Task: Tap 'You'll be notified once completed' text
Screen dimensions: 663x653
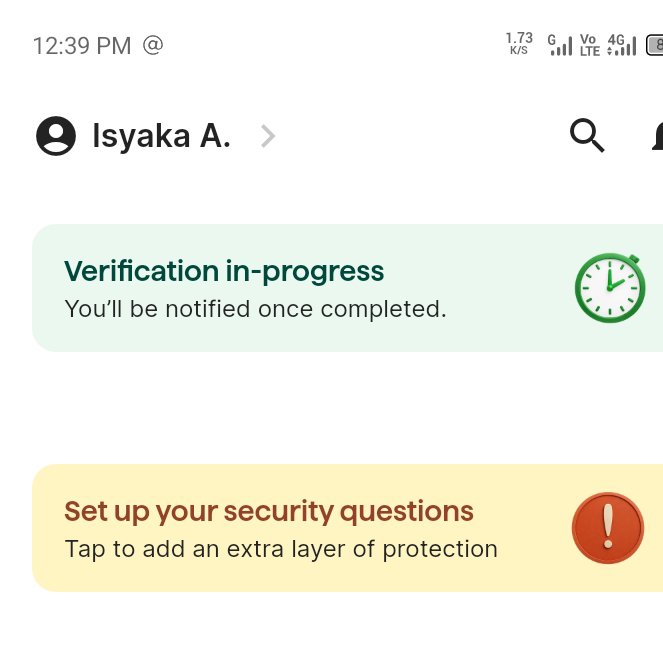Action: click(255, 309)
